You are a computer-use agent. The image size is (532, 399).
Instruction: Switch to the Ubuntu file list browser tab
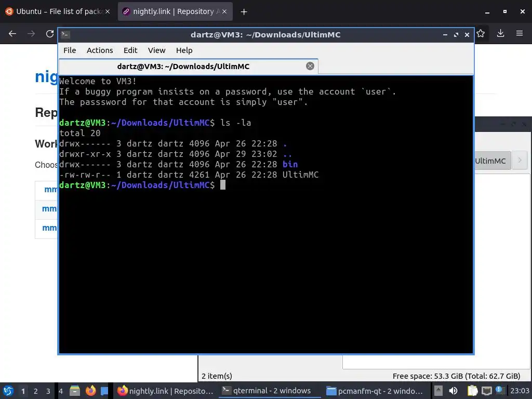click(x=58, y=11)
